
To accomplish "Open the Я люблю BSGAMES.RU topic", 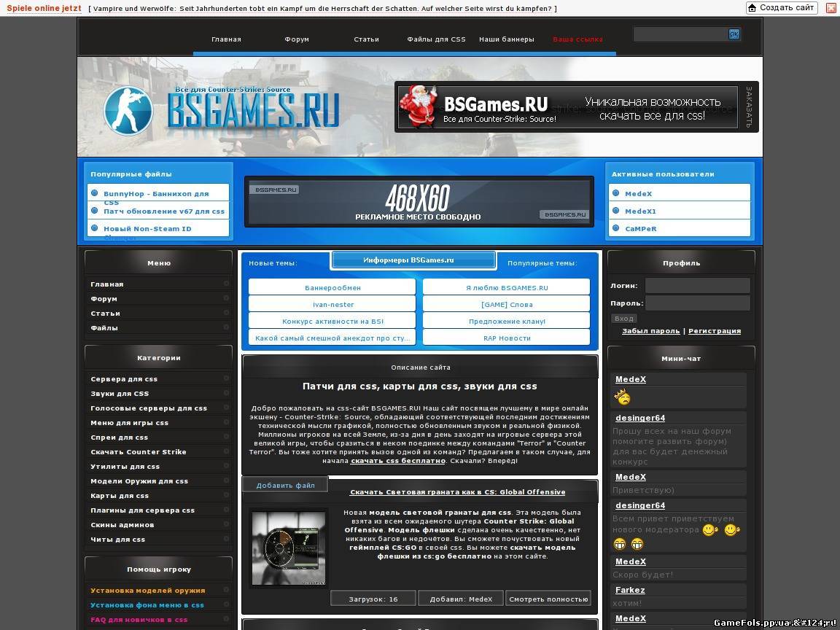I will click(x=507, y=288).
